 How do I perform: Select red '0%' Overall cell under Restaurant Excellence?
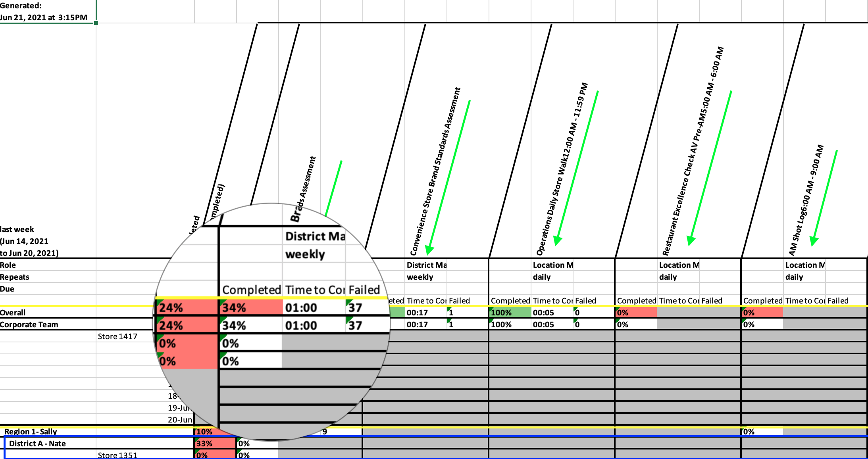point(636,313)
